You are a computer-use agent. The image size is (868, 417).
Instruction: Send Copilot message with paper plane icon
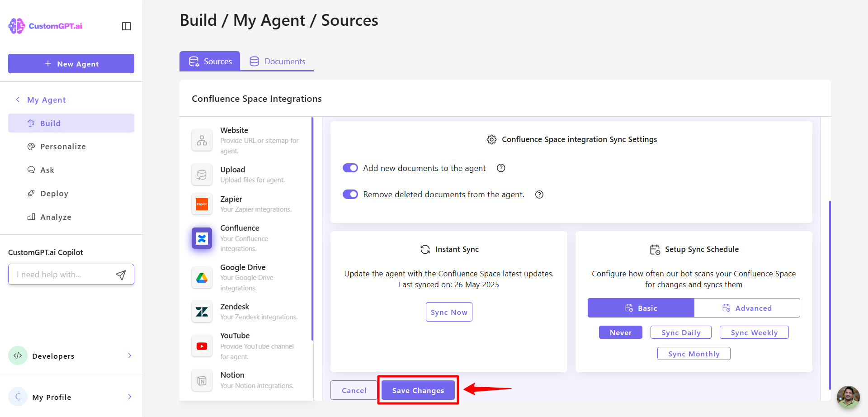[121, 275]
